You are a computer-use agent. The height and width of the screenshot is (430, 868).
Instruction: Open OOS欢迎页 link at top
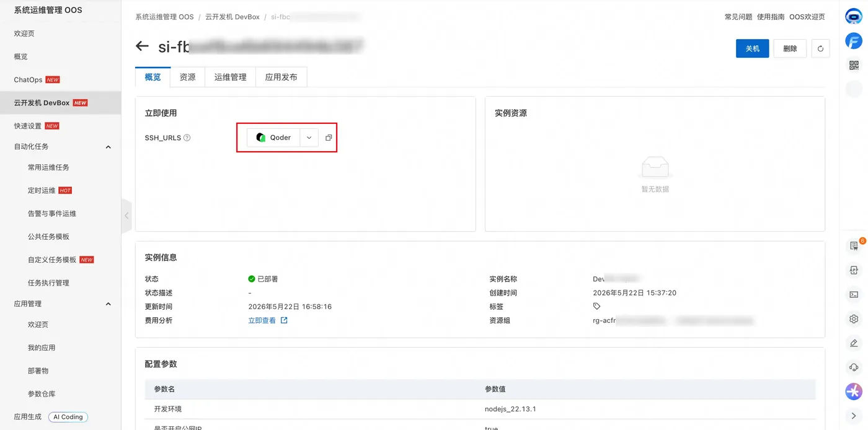tap(807, 17)
